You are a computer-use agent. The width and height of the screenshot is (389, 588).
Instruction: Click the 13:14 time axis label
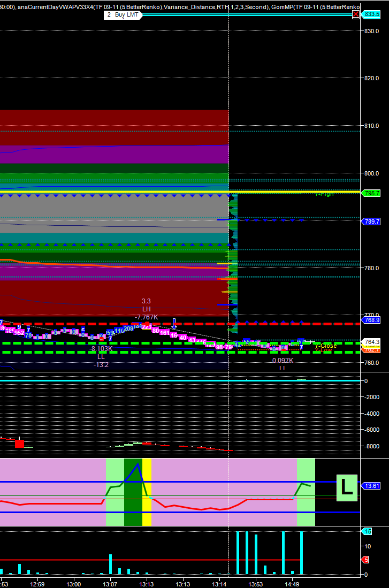pyautogui.click(x=219, y=584)
